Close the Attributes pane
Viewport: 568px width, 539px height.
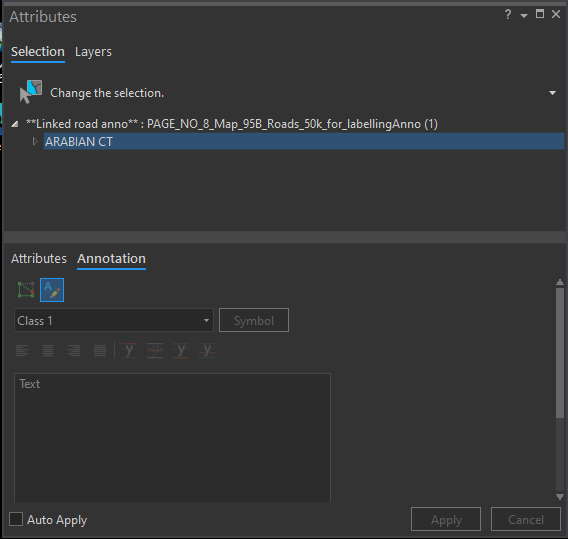tap(556, 14)
